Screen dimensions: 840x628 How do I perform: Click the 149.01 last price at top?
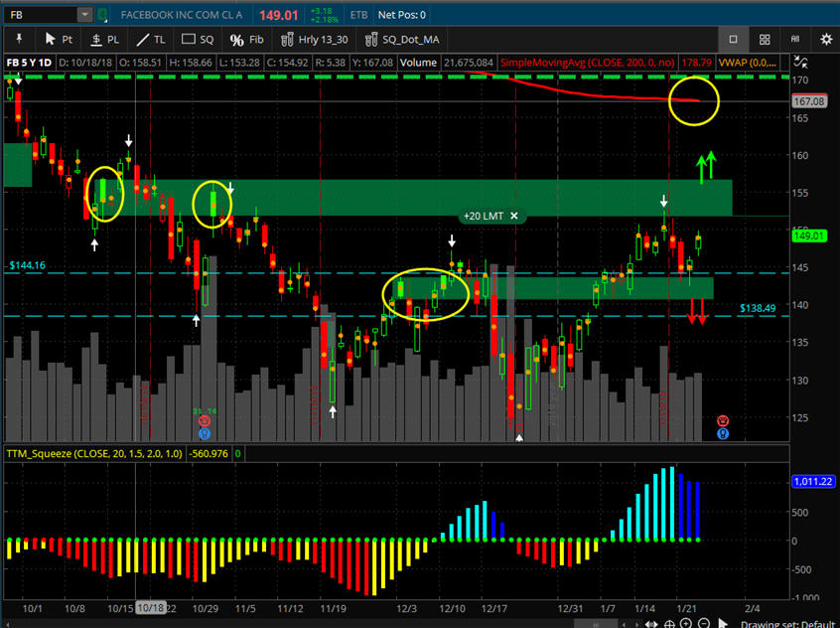279,15
